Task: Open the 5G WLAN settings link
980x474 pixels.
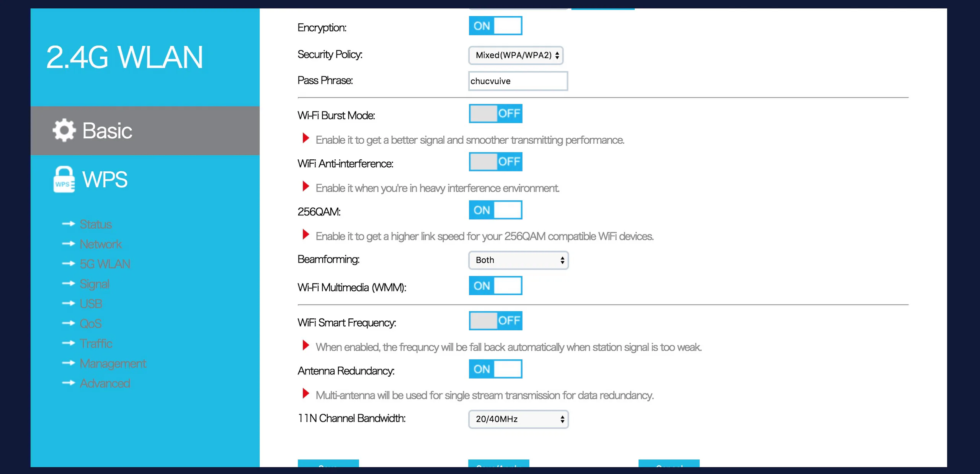Action: (105, 264)
